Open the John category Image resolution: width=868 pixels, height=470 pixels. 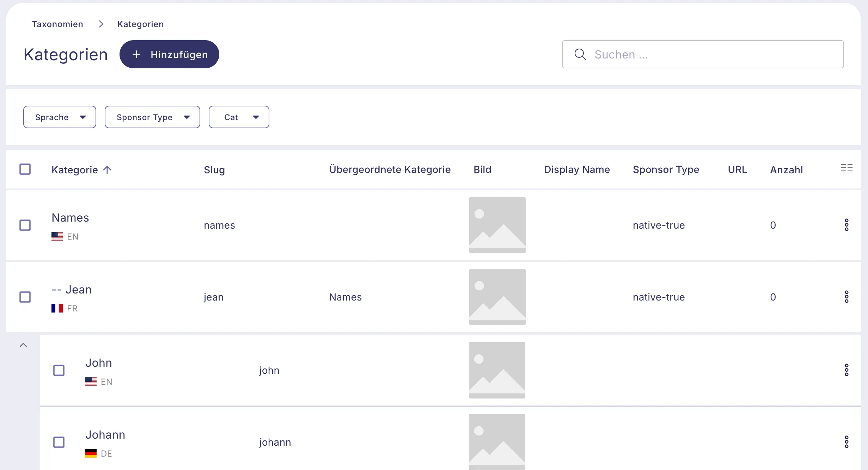[x=99, y=363]
